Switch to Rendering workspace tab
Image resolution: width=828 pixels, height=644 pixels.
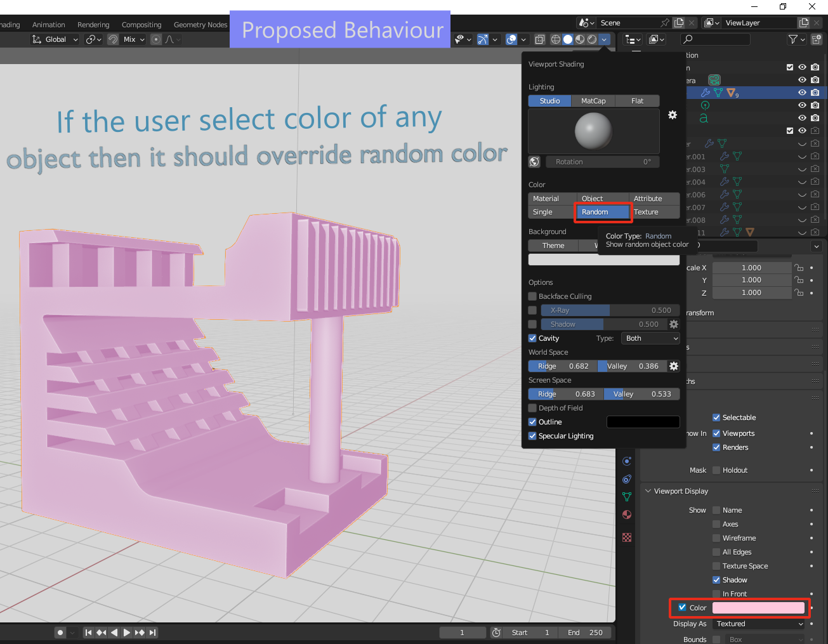click(93, 25)
